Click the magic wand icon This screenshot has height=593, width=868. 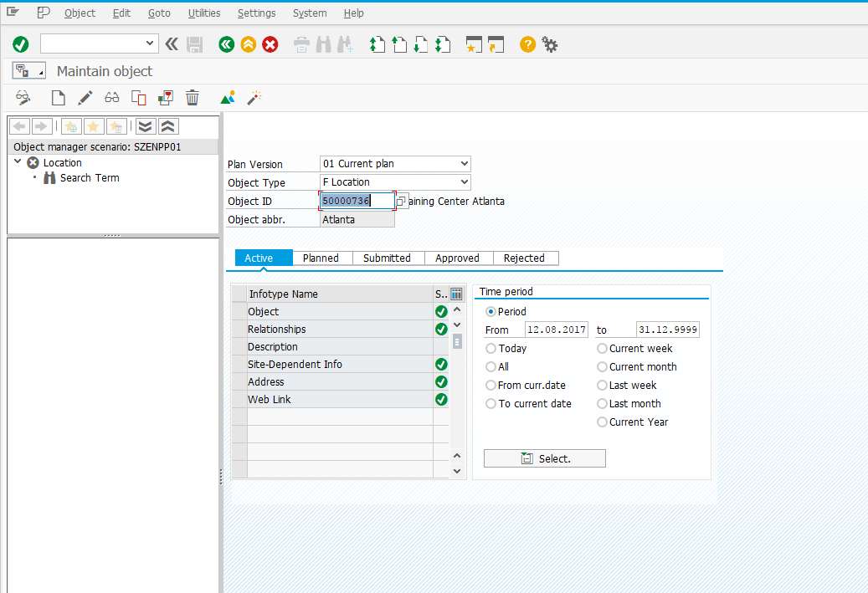(254, 98)
